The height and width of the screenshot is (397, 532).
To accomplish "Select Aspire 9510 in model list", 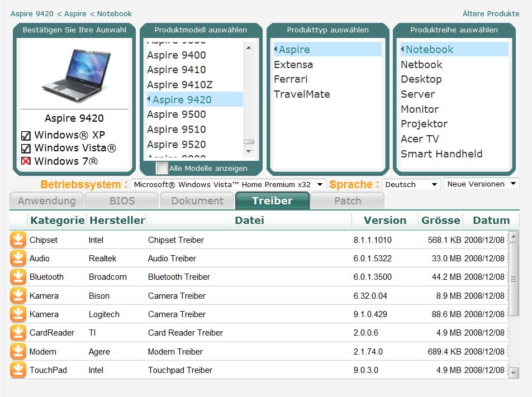I will point(177,129).
